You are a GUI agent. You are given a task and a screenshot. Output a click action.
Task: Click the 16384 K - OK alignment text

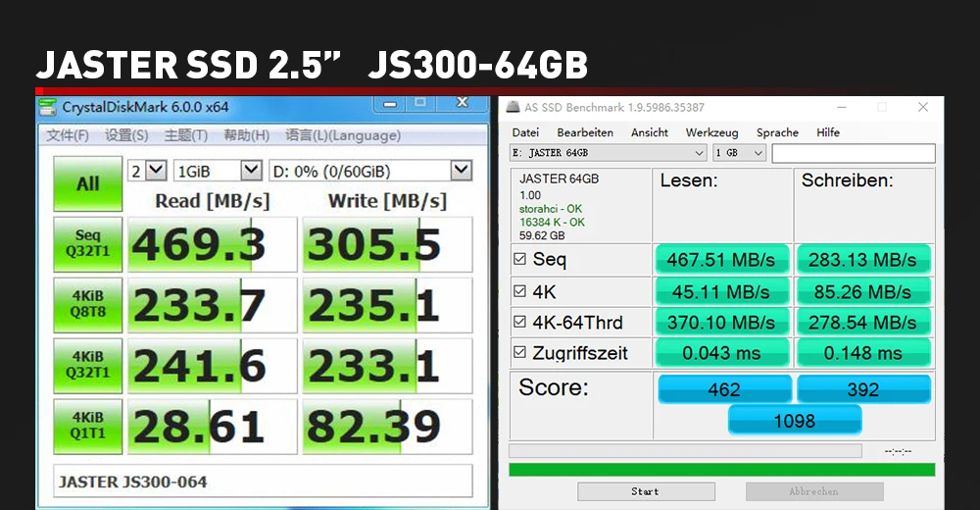pyautogui.click(x=552, y=223)
